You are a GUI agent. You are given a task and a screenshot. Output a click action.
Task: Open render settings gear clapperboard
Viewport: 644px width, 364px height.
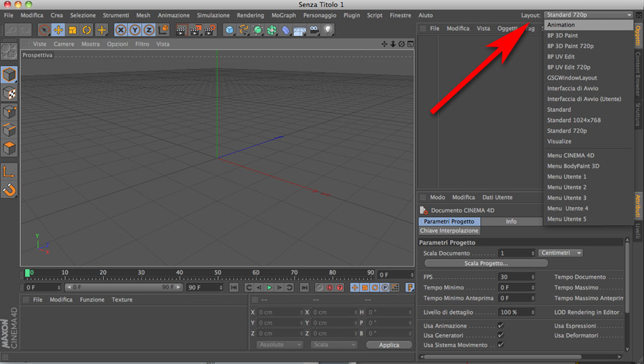click(x=210, y=29)
